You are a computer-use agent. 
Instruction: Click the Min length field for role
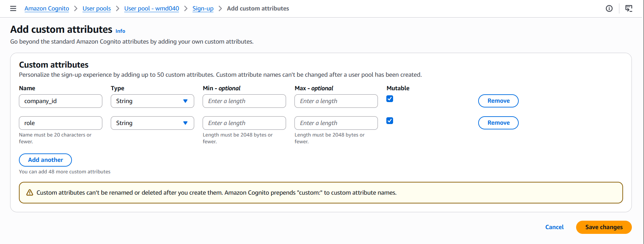(x=244, y=123)
